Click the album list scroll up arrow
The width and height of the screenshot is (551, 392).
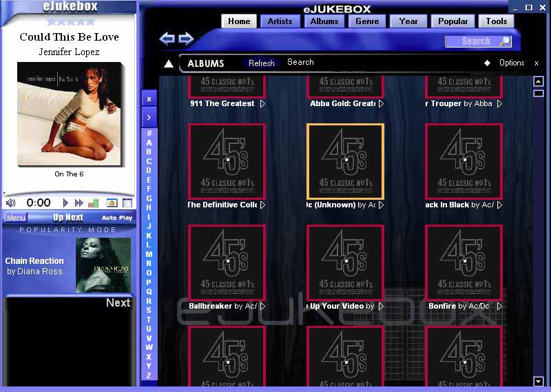[x=539, y=81]
